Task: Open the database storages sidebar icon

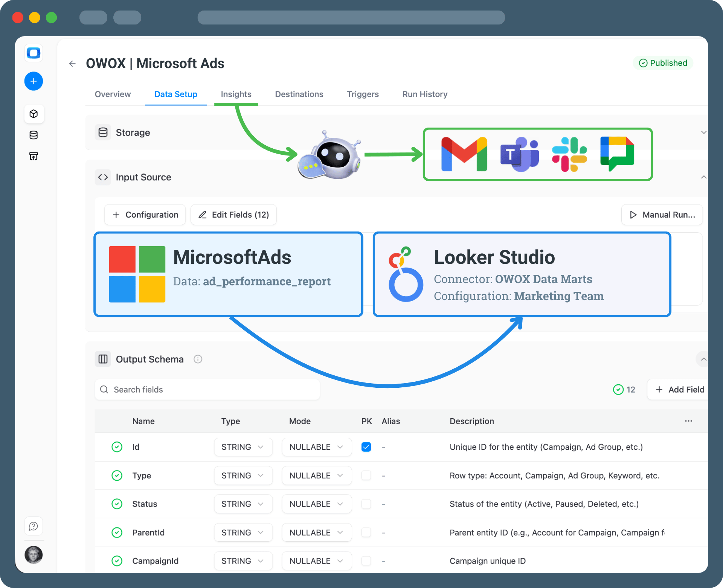Action: (34, 135)
